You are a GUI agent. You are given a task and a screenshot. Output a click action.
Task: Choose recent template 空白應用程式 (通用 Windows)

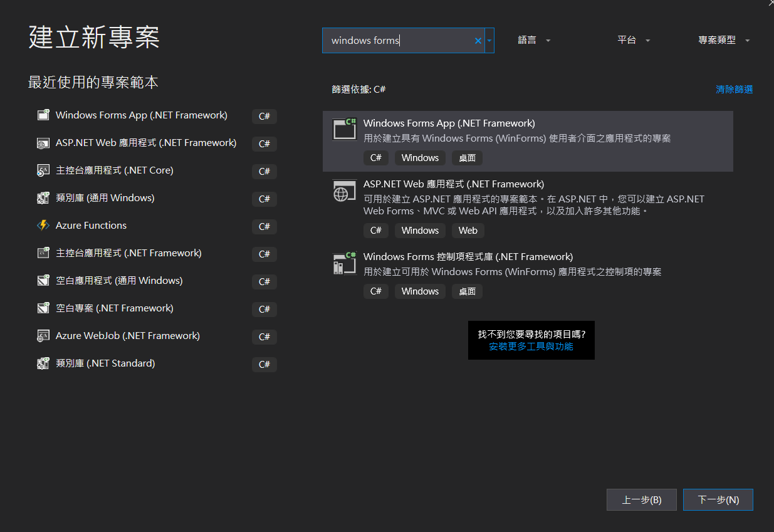(156, 281)
